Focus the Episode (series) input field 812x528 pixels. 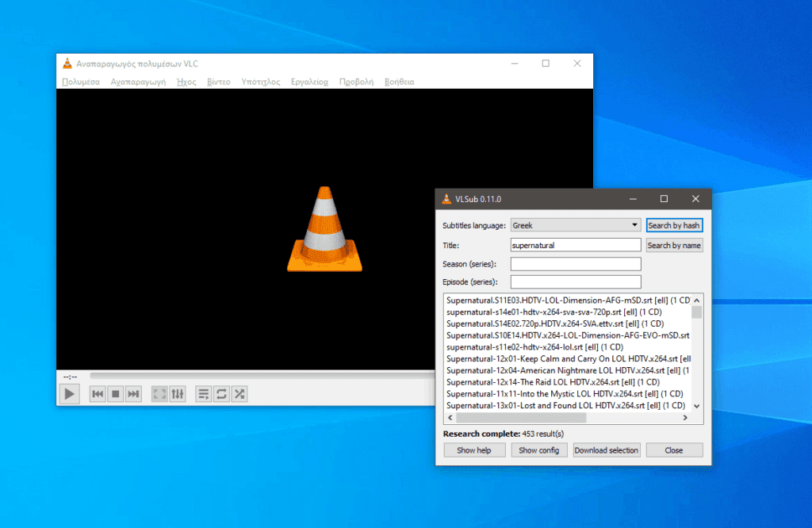[x=576, y=281]
